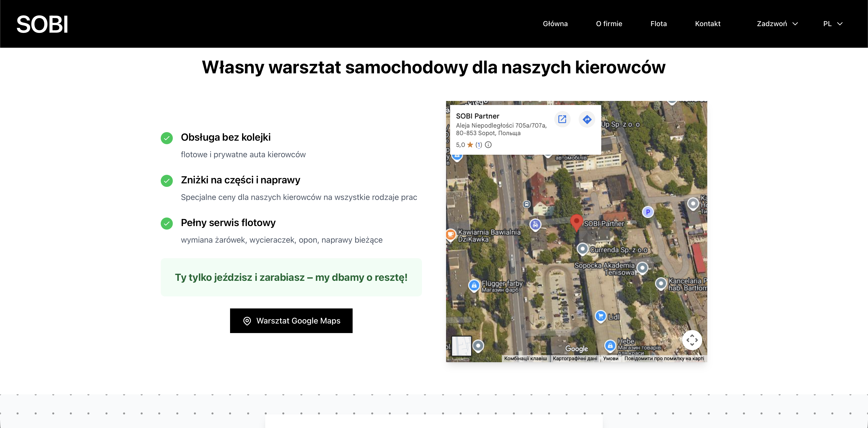The width and height of the screenshot is (868, 428).
Task: Click the green check next to Pełny serwis flotowy
Action: (167, 224)
